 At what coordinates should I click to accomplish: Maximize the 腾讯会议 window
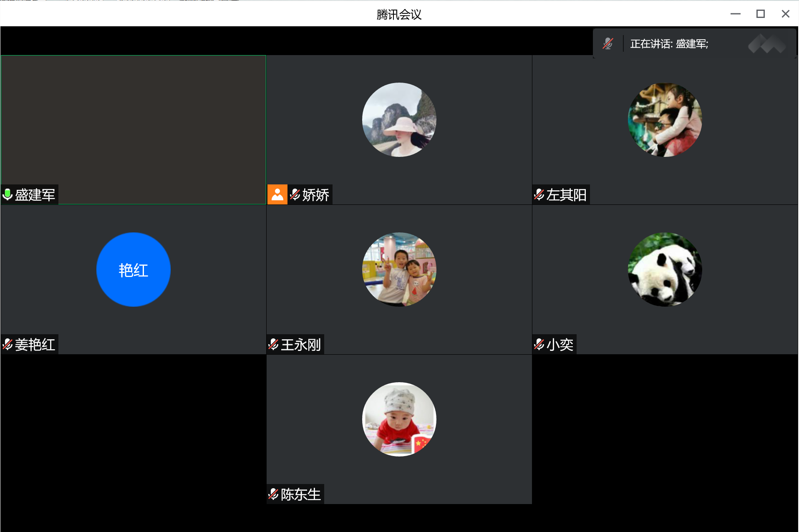760,14
